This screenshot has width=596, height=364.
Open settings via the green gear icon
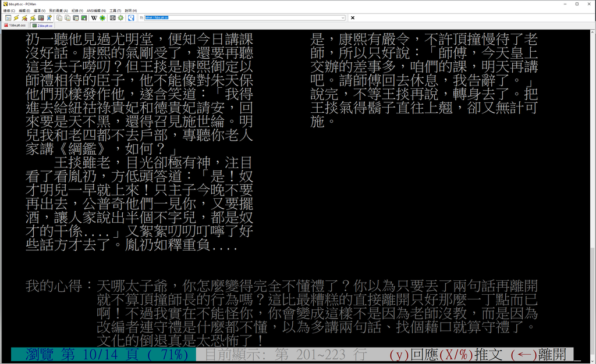pos(121,18)
